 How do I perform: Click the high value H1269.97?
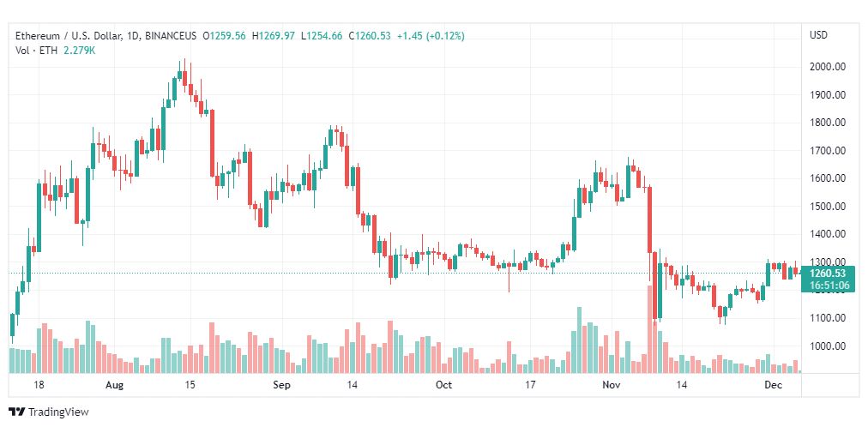(x=274, y=35)
